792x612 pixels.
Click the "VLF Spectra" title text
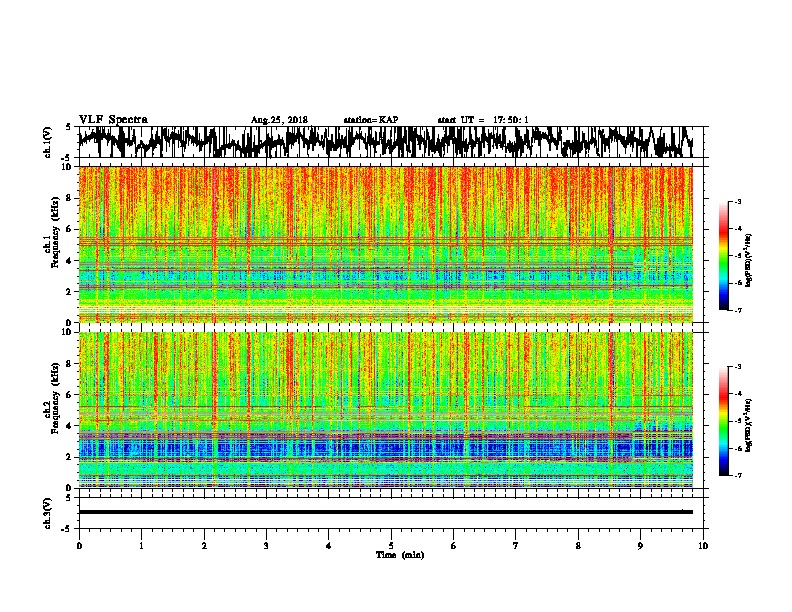113,120
